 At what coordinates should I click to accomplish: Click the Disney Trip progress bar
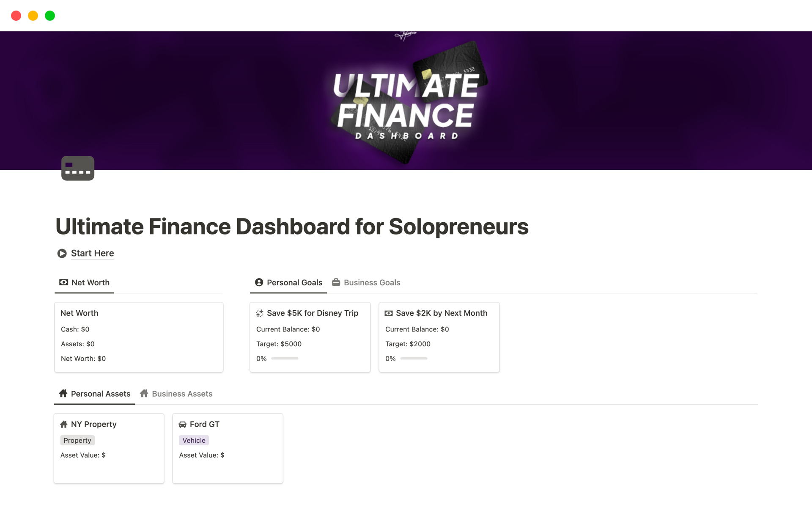coord(285,359)
